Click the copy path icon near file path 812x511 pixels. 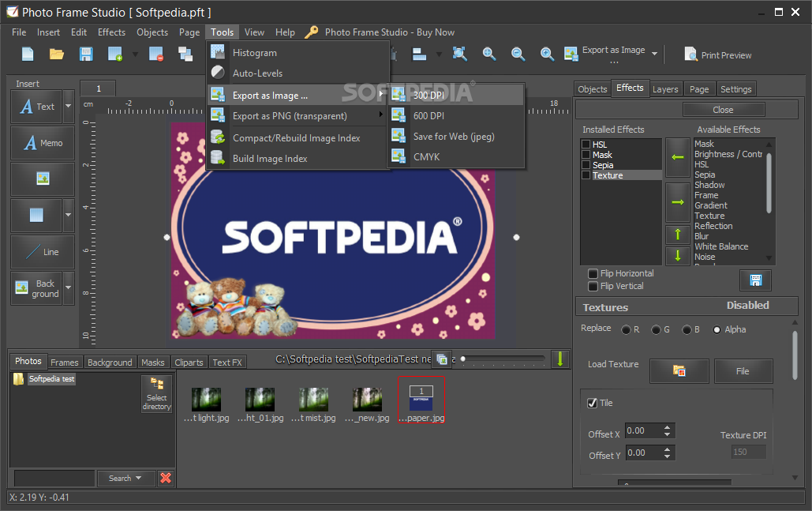tap(442, 359)
